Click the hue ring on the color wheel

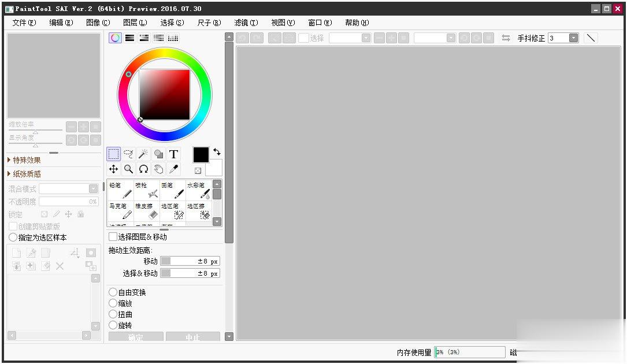tap(164, 53)
